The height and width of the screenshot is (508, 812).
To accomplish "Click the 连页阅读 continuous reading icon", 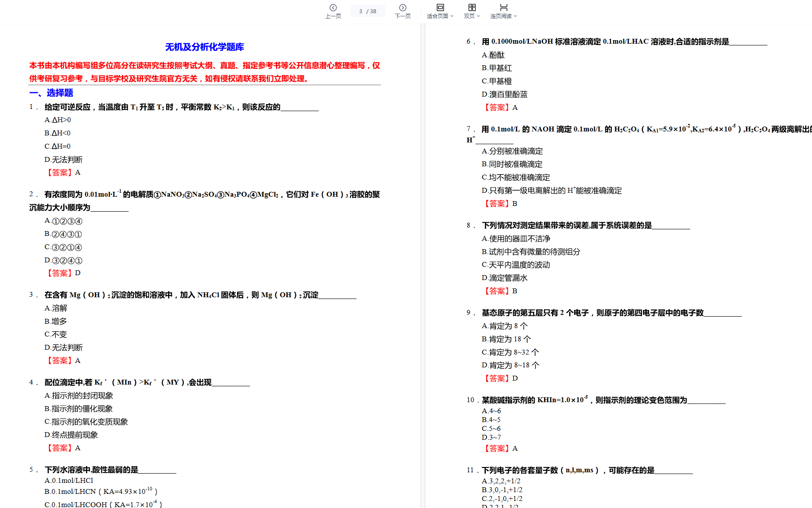I will (503, 7).
